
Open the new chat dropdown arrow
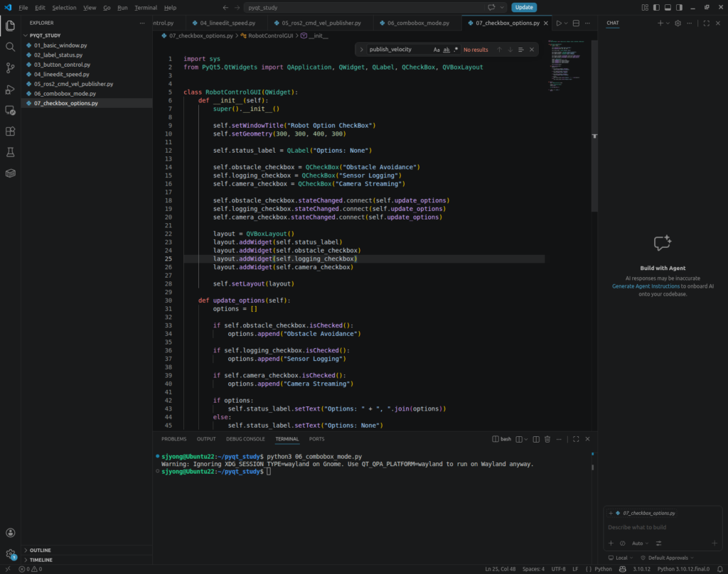point(668,23)
